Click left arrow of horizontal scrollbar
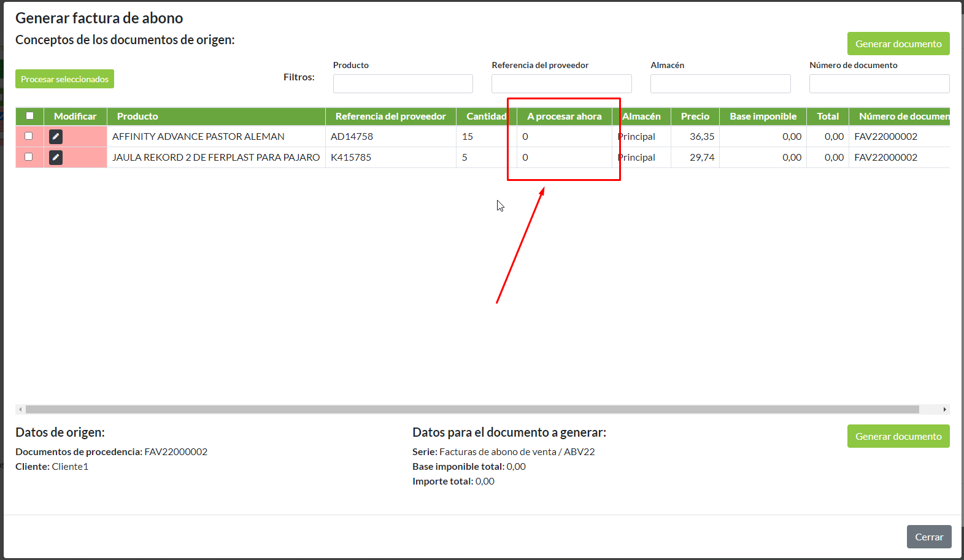This screenshot has height=560, width=964. click(x=20, y=409)
